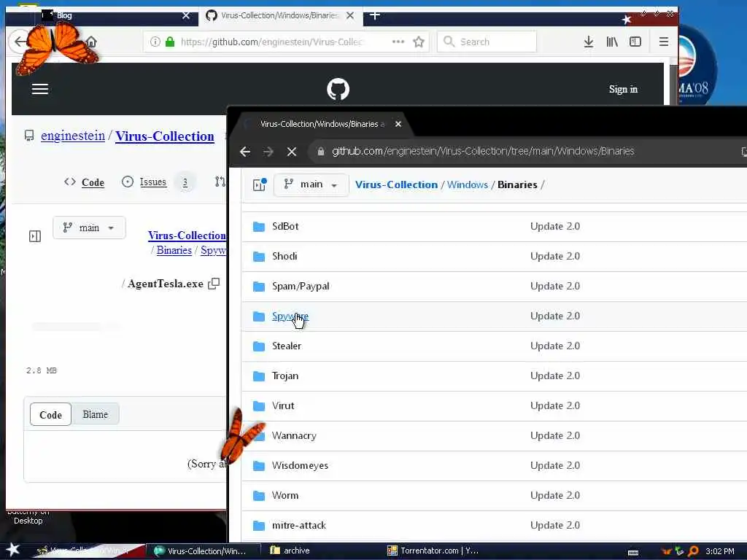
Task: Open Worm folder
Action: click(x=285, y=496)
